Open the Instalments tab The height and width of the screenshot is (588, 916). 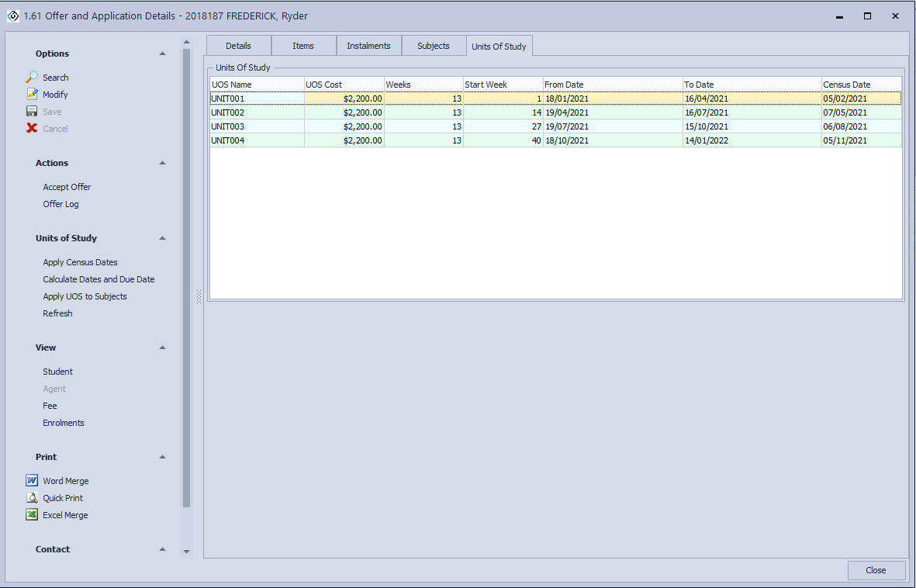coord(368,46)
